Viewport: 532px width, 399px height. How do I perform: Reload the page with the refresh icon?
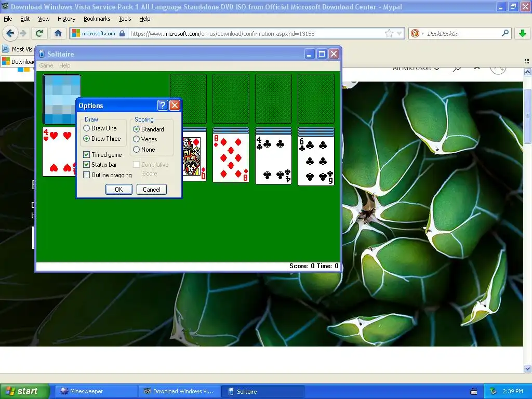pyautogui.click(x=39, y=33)
